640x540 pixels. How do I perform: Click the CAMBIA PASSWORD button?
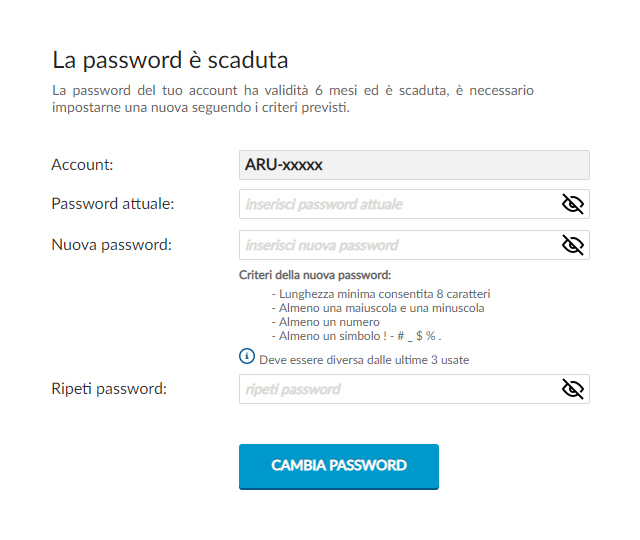[x=339, y=467]
